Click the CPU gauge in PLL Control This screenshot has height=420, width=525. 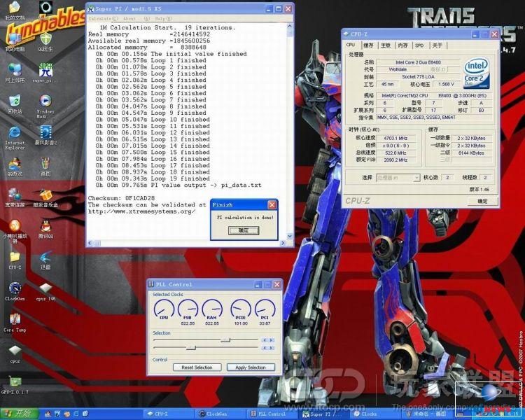[x=164, y=309]
